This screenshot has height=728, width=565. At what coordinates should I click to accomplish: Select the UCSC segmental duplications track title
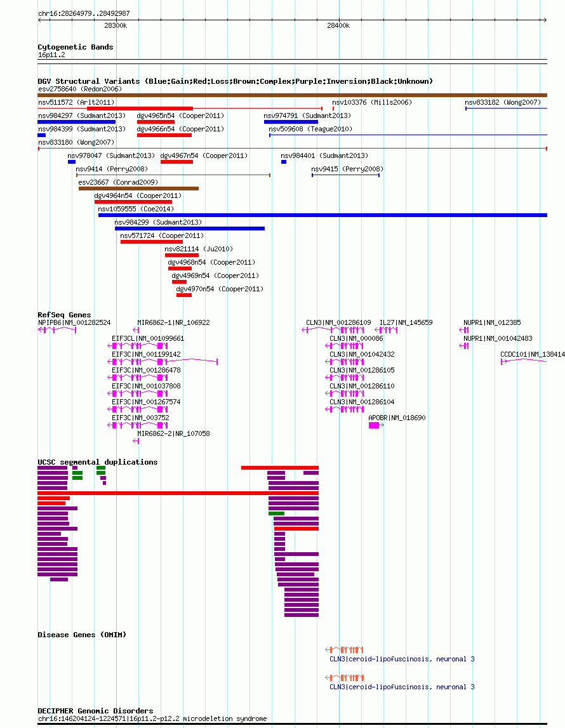[98, 463]
